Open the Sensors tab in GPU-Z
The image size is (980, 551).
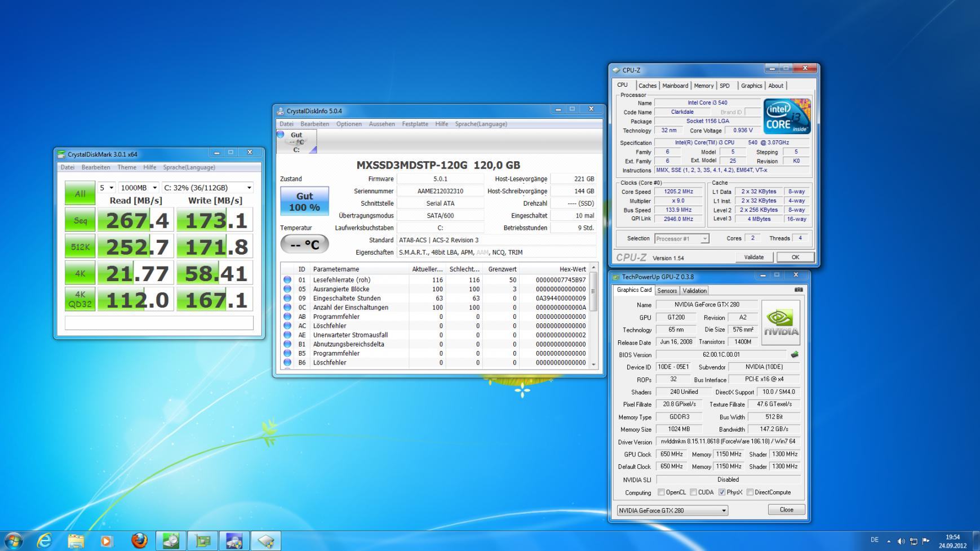pyautogui.click(x=667, y=291)
